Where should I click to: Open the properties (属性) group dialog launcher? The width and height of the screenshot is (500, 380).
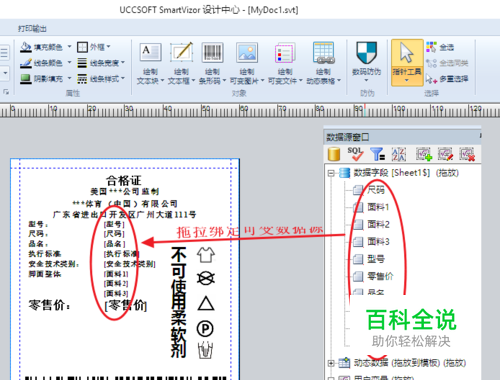(6, 92)
